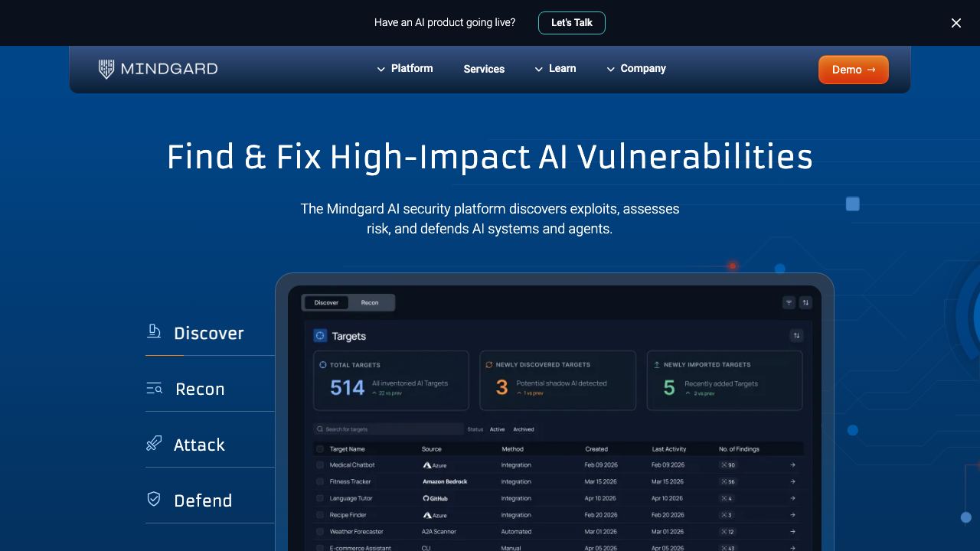The height and width of the screenshot is (551, 980).
Task: Filter status by Archived
Action: 524,429
